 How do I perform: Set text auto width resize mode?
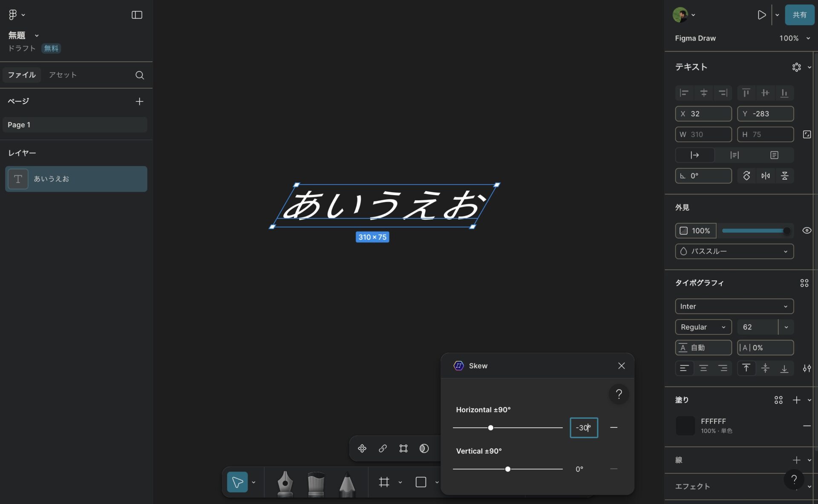tap(695, 155)
